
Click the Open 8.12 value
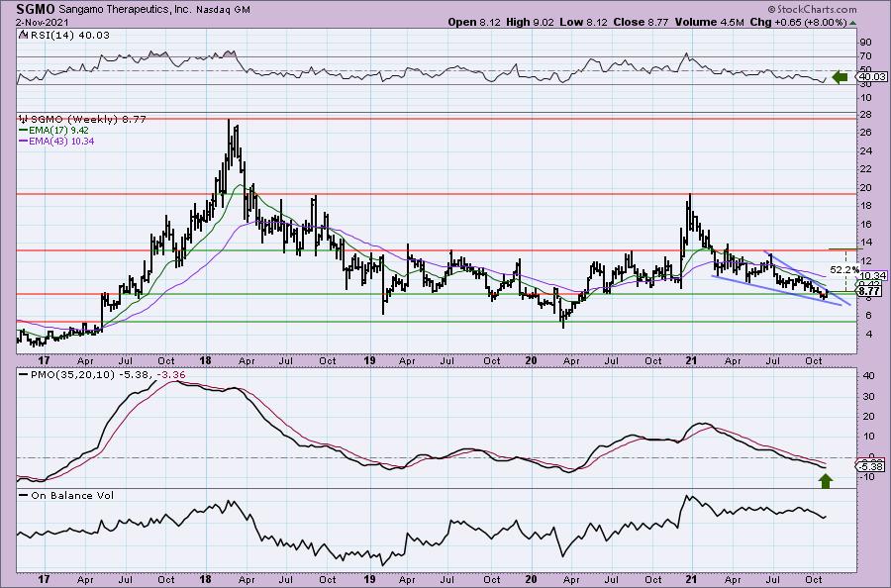[475, 22]
